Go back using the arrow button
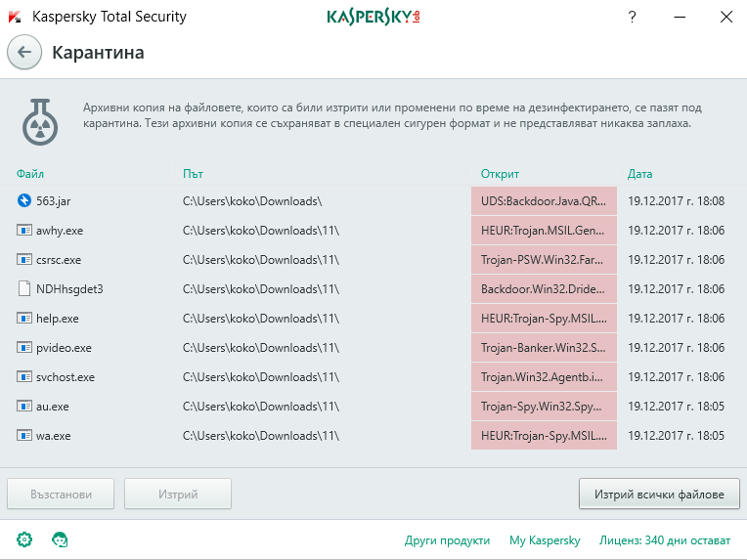The height and width of the screenshot is (560, 747). 24,53
